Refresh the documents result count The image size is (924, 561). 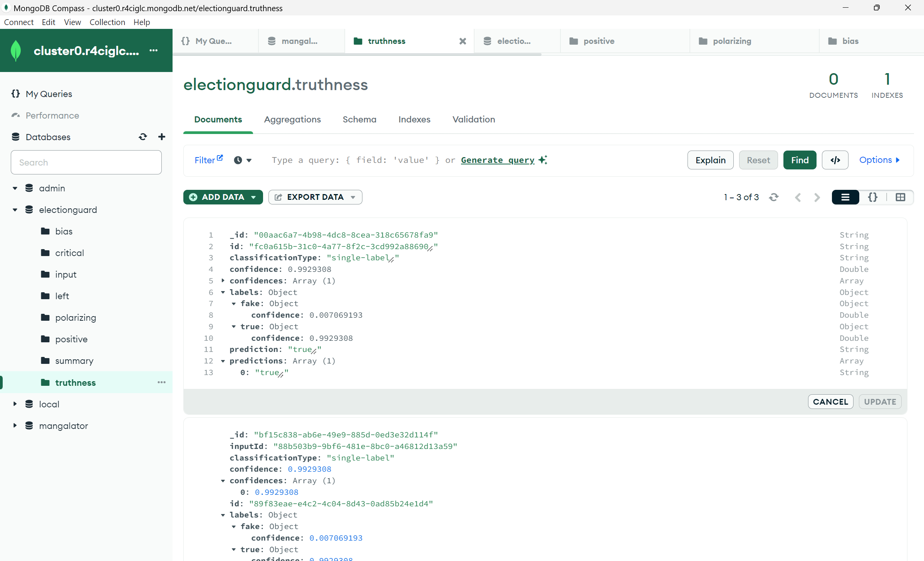point(774,197)
